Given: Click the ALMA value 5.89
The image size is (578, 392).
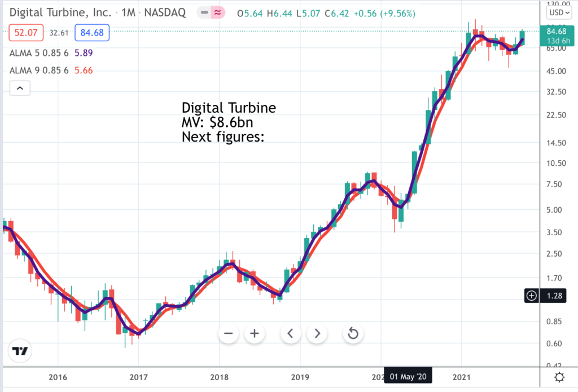Looking at the screenshot, I should pyautogui.click(x=84, y=53).
